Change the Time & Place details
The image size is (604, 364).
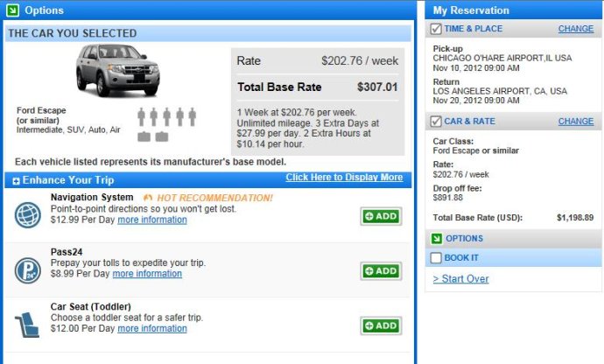click(x=576, y=29)
